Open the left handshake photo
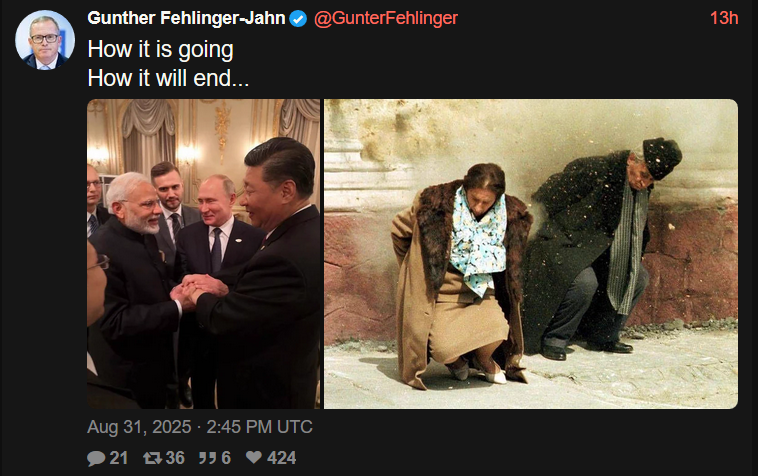This screenshot has width=758, height=476. coord(204,254)
